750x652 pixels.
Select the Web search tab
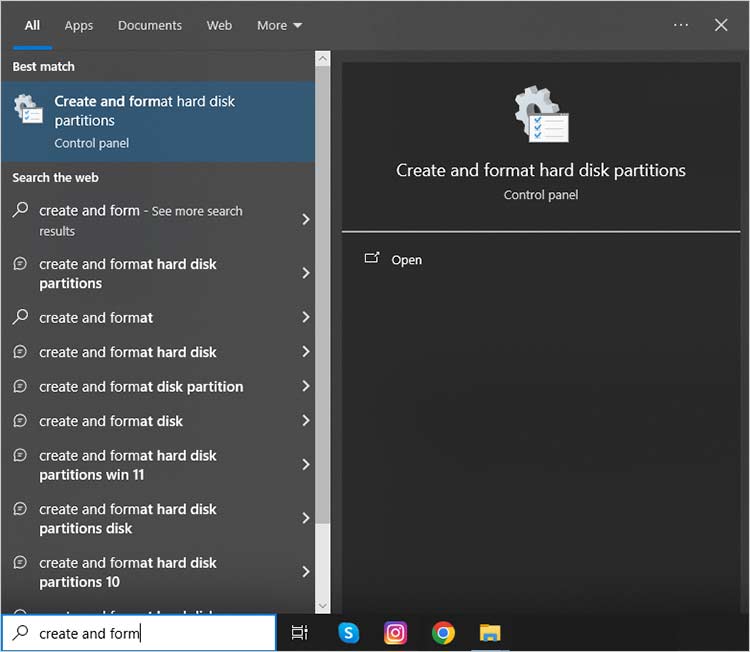tap(219, 25)
